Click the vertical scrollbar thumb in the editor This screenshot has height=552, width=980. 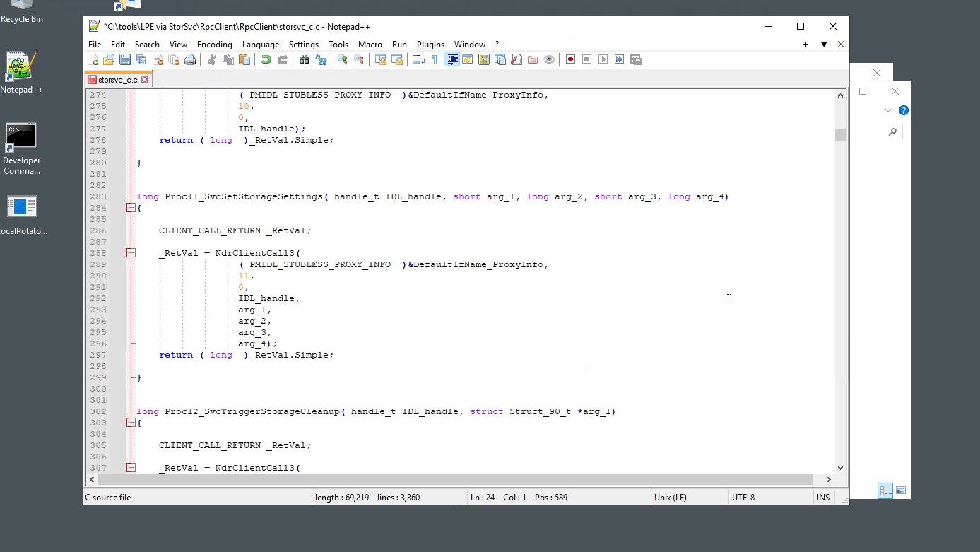[x=840, y=135]
